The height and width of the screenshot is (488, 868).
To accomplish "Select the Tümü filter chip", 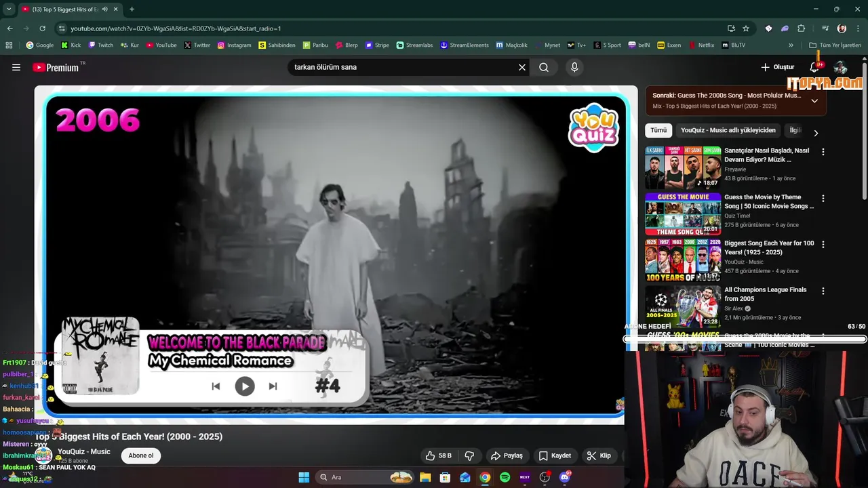I will (658, 130).
